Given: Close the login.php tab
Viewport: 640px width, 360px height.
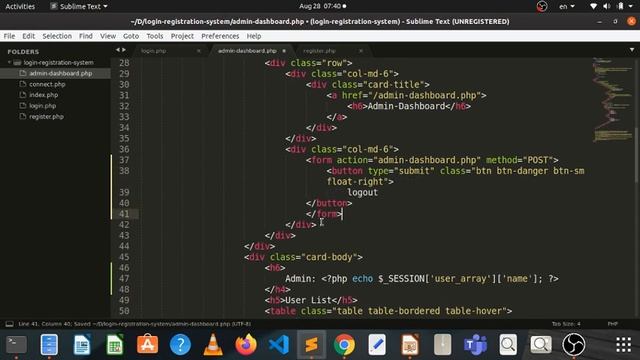Looking at the screenshot, I should pos(199,51).
